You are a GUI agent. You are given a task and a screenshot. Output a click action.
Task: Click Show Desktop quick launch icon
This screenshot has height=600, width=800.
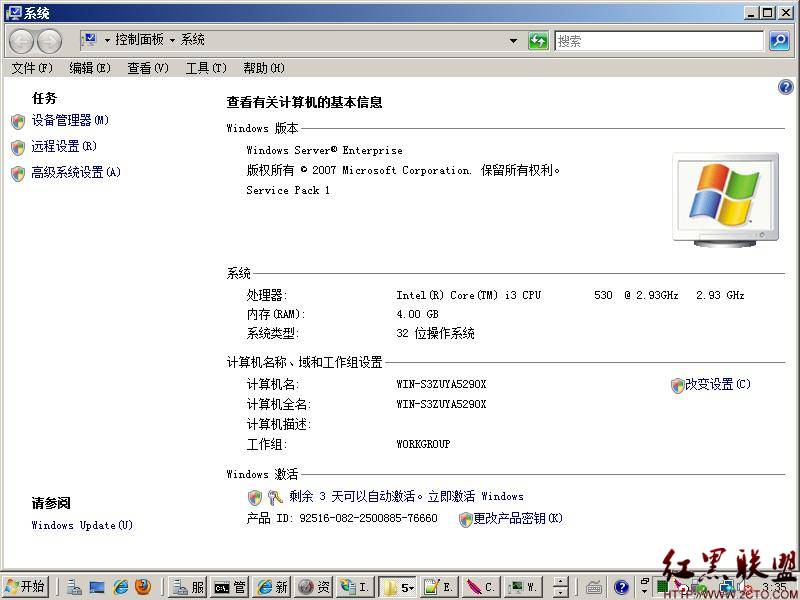tap(97, 588)
